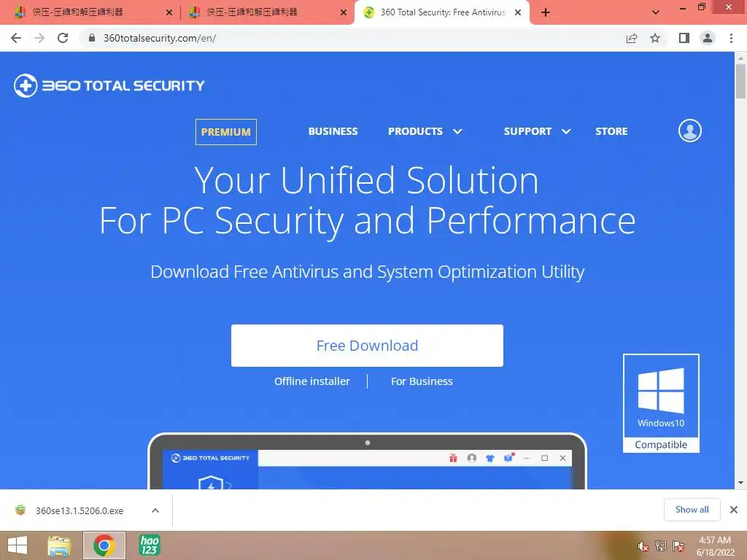This screenshot has height=560, width=747.
Task: Click the 360 Total Security logo
Action: 109,86
